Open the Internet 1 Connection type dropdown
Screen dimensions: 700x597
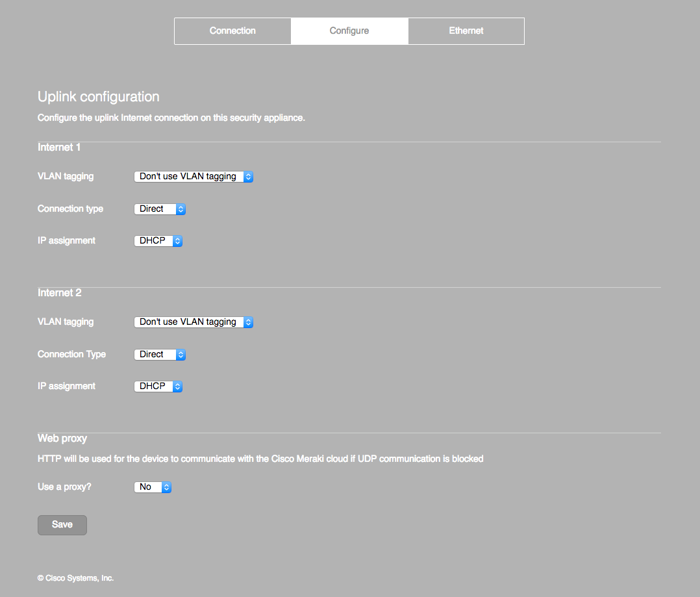[x=155, y=209]
